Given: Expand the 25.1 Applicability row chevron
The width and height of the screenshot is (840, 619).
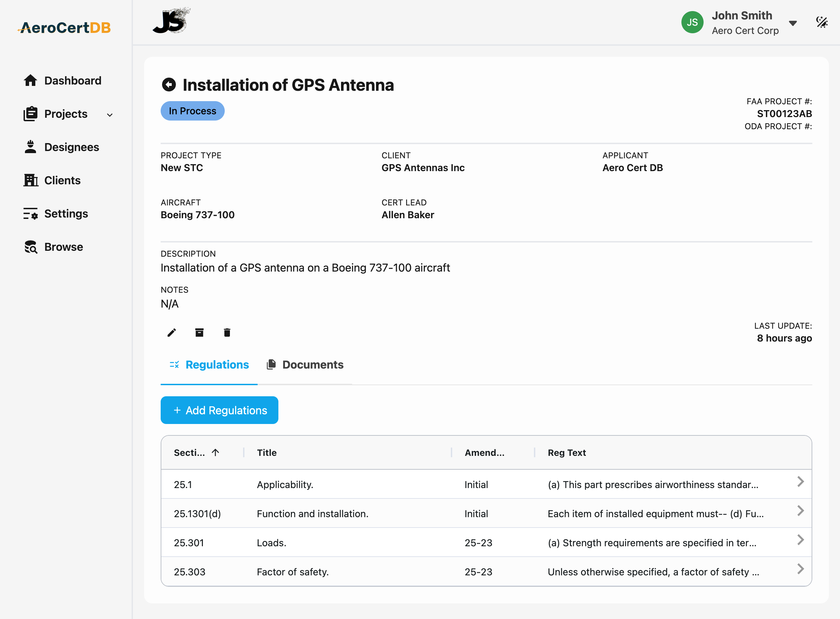Looking at the screenshot, I should (800, 482).
